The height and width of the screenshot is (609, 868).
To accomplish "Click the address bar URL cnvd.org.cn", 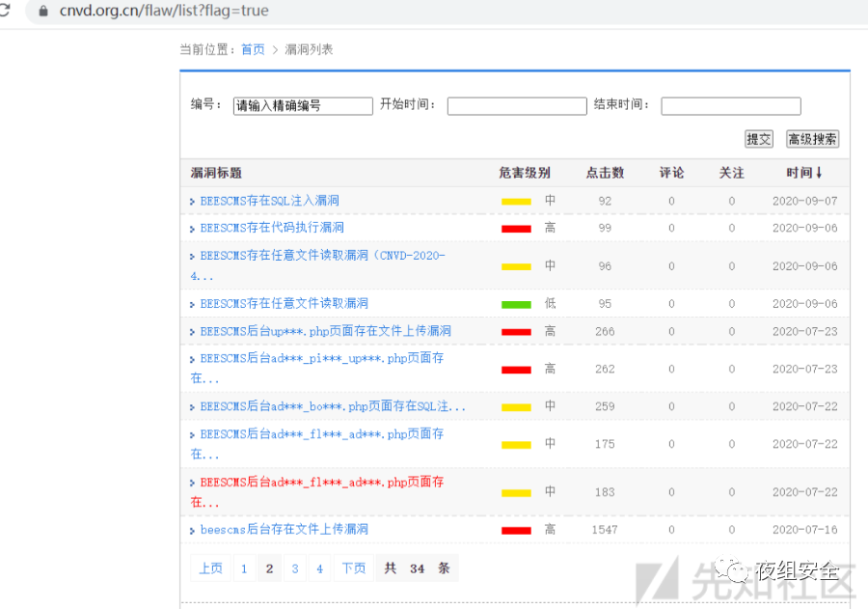I will click(164, 11).
